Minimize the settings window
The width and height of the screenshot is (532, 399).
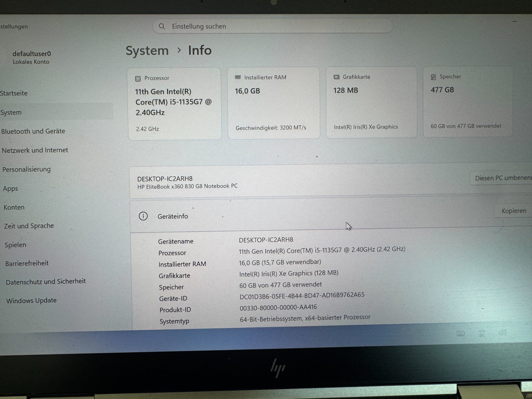coord(515,22)
